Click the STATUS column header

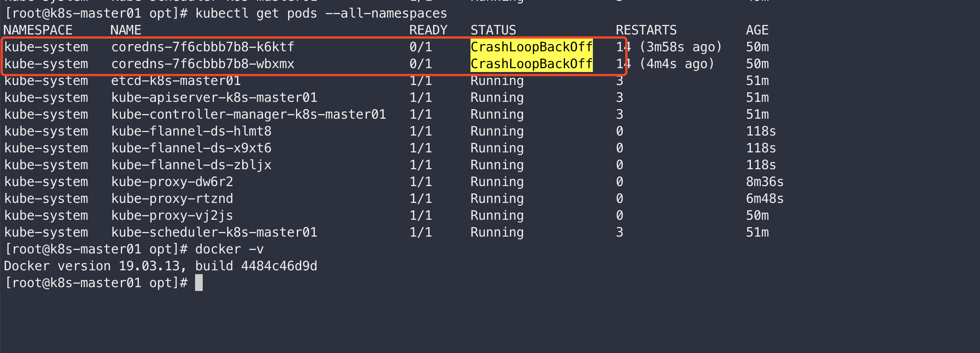pos(493,30)
